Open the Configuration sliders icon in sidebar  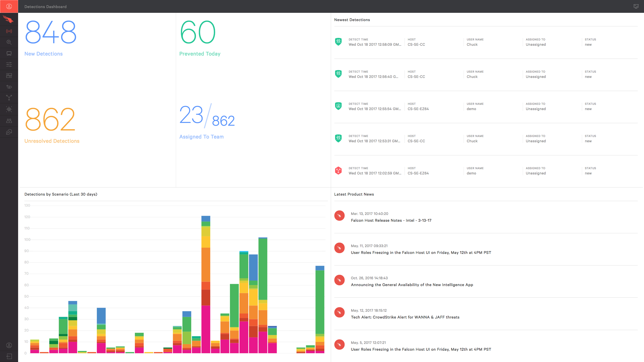pos(9,64)
